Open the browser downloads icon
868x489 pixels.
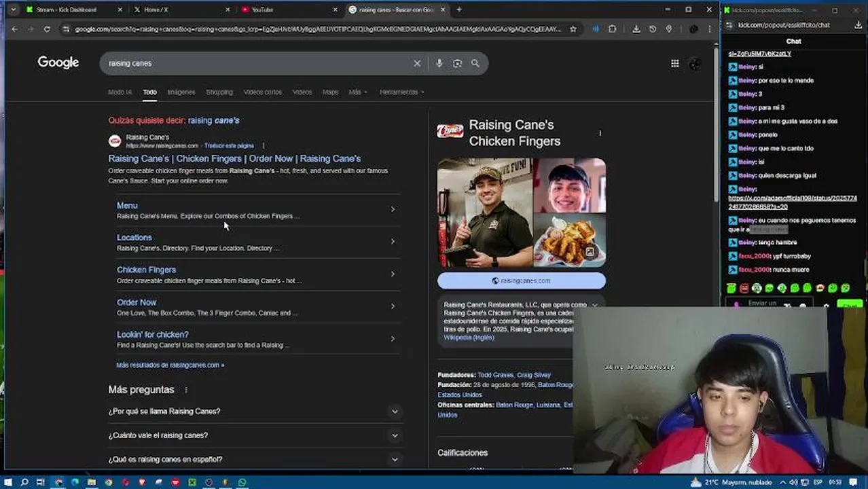[636, 29]
